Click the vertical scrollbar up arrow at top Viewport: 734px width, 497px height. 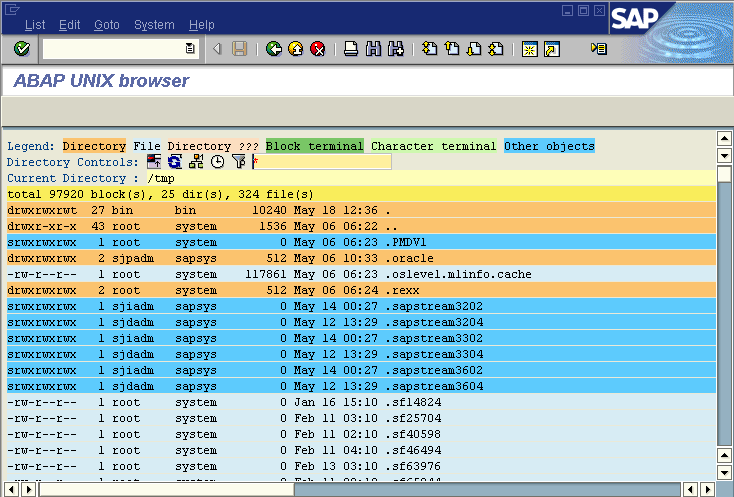(724, 139)
